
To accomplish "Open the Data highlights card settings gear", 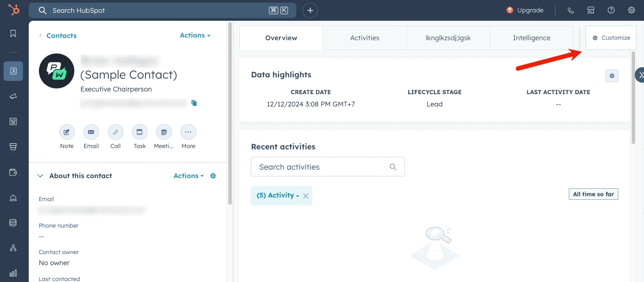I will 612,76.
